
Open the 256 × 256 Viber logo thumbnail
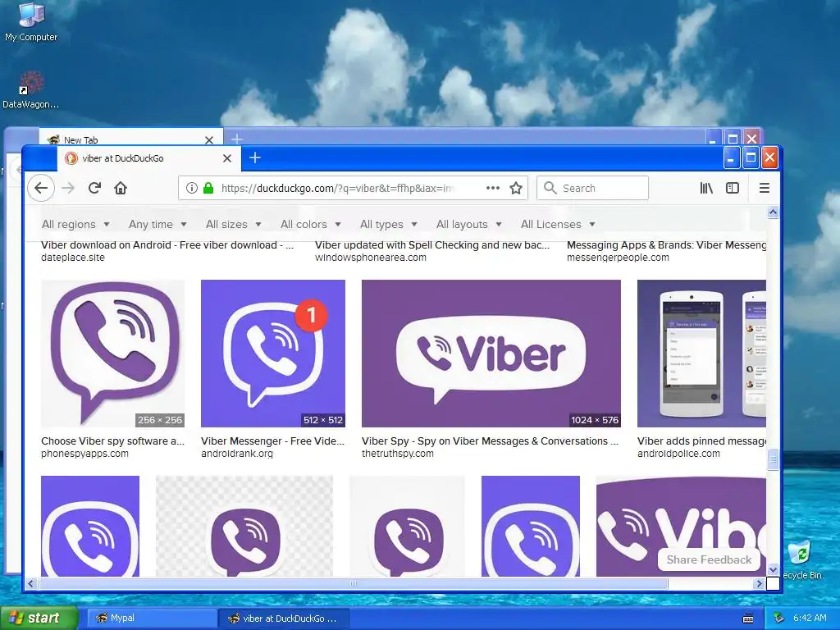113,354
